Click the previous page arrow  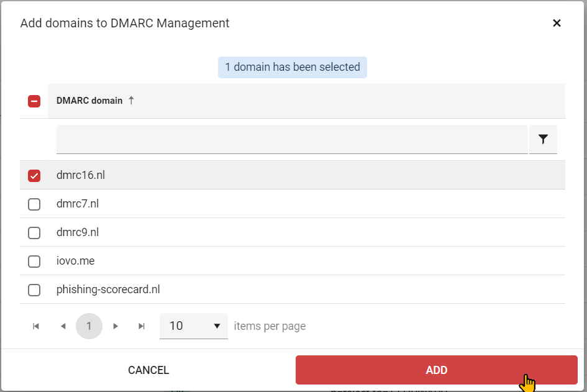click(x=63, y=326)
